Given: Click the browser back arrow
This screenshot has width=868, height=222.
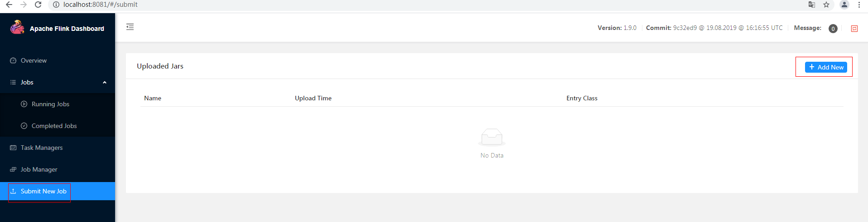Looking at the screenshot, I should 9,5.
